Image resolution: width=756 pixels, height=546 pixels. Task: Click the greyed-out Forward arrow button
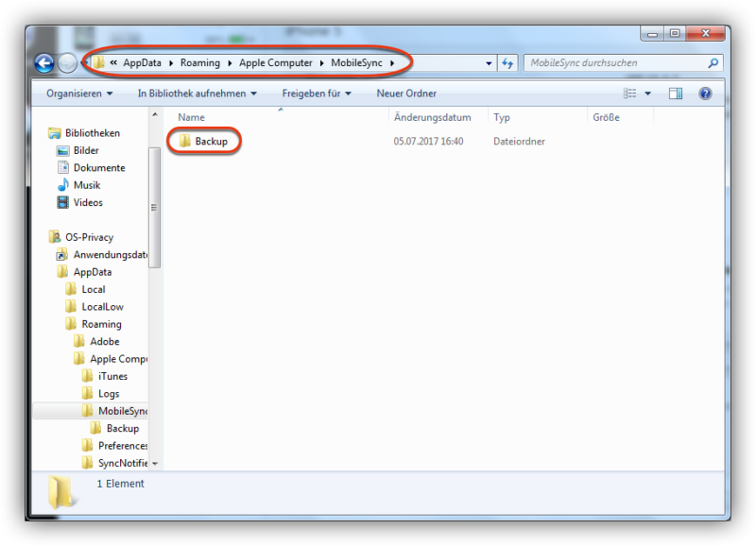coord(67,63)
